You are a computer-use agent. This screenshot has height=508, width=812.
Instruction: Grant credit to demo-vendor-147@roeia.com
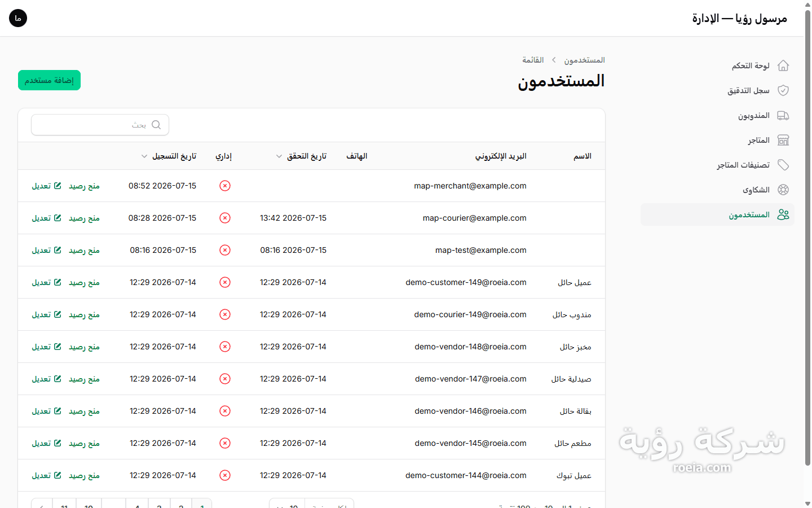84,379
